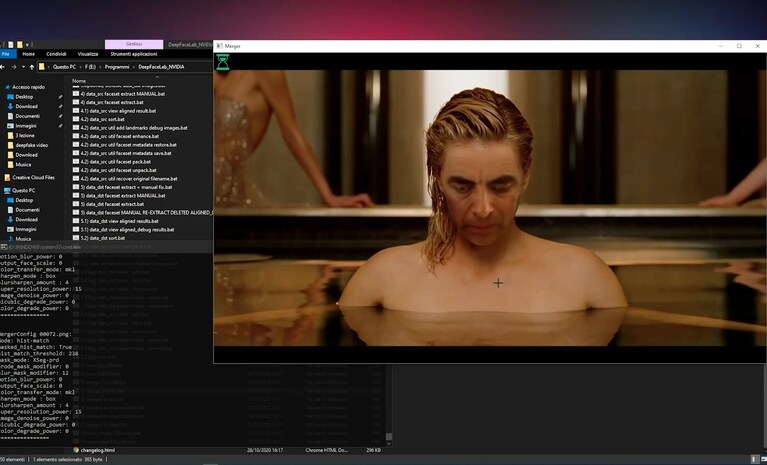Select '5) data_dst faceset extract.bat' file

(x=108, y=204)
